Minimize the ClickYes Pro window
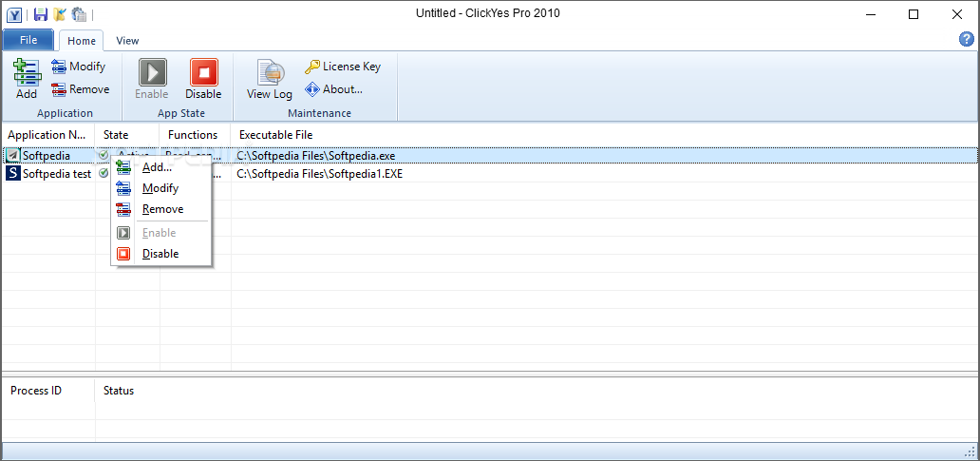The height and width of the screenshot is (461, 980). click(871, 14)
